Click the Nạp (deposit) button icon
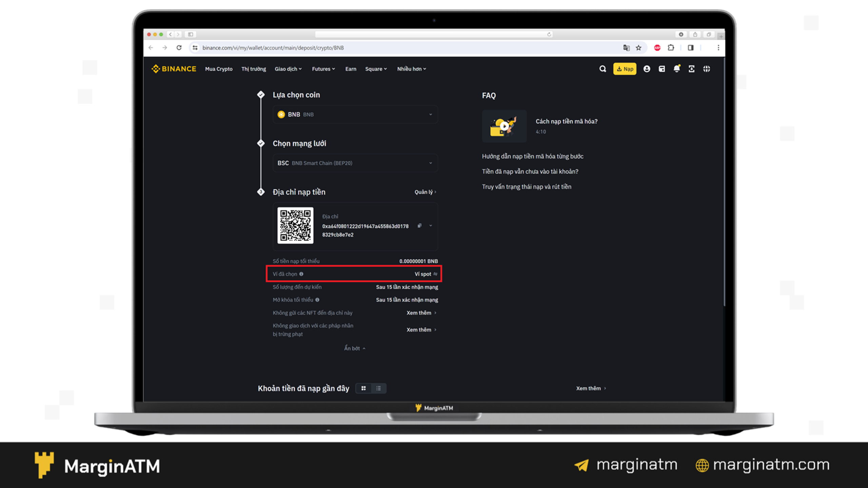The image size is (868, 488). [x=625, y=68]
